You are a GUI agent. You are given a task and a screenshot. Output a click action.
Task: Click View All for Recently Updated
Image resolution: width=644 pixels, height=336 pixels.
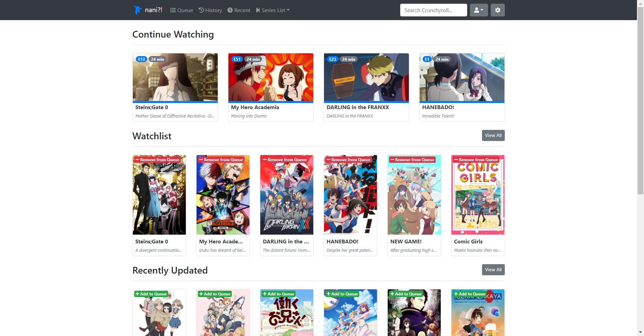[x=493, y=270]
